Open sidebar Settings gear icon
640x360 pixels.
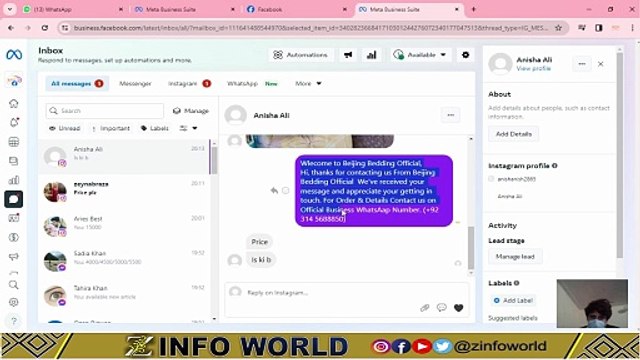point(13,302)
